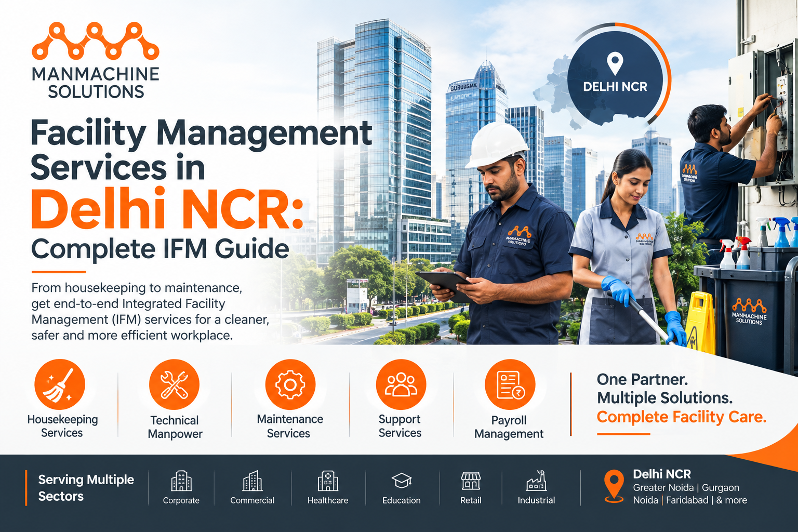Click the ManMachine logo on the cleaning cart
Image resolution: width=798 pixels, height=532 pixels.
(x=749, y=311)
